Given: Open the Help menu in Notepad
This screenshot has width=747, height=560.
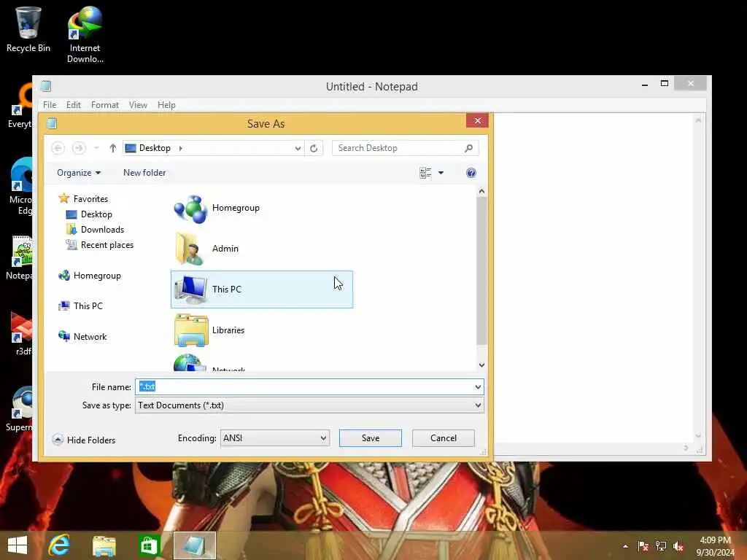Looking at the screenshot, I should (x=167, y=105).
